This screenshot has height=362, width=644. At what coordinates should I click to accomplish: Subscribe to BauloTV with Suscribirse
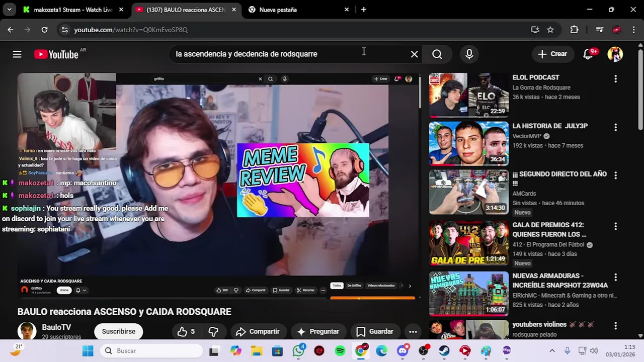[x=119, y=331]
